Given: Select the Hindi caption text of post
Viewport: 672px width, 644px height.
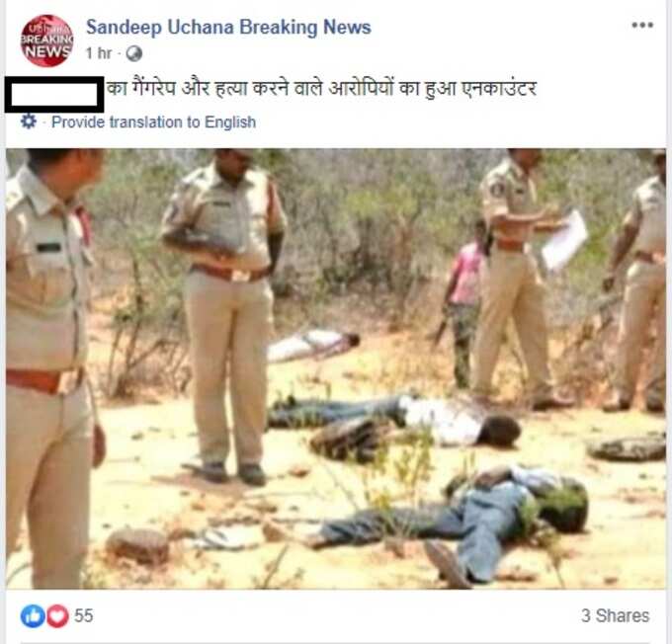Looking at the screenshot, I should pos(321,89).
